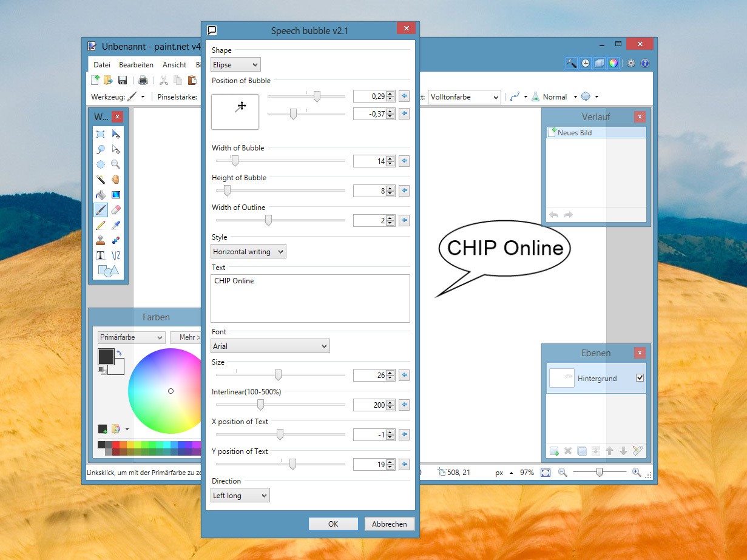Click the Mehr button in Farben
Viewport: 747px width, 560px height.
coord(186,337)
